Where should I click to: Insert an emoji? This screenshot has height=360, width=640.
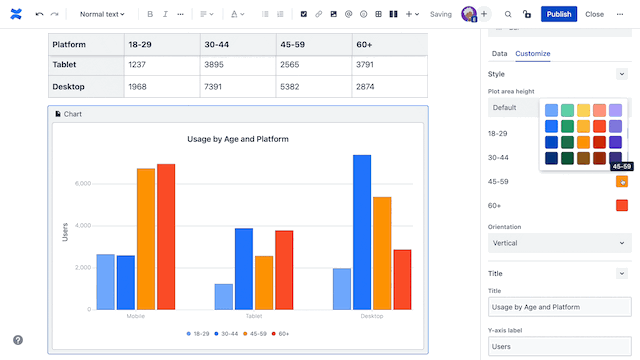(363, 14)
